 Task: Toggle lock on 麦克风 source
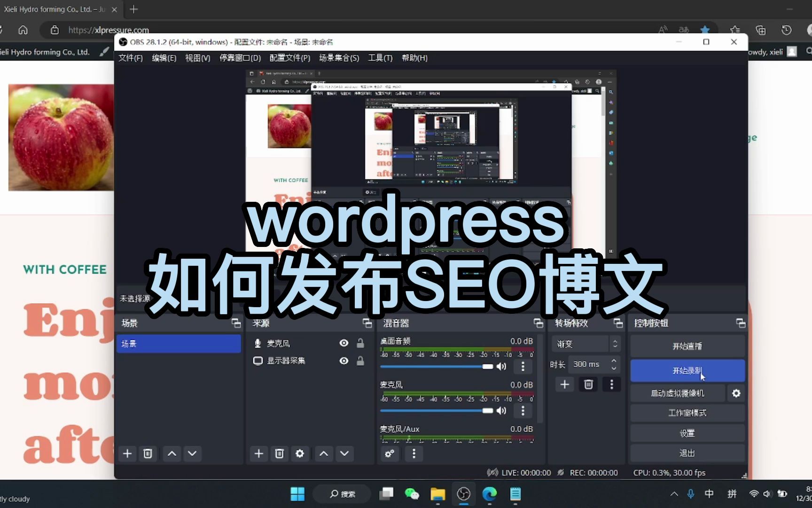click(360, 343)
